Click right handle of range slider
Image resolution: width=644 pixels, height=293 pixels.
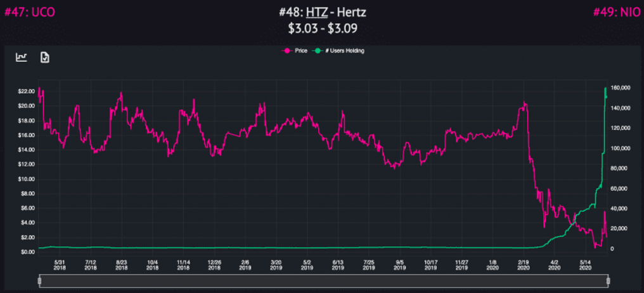tap(609, 281)
